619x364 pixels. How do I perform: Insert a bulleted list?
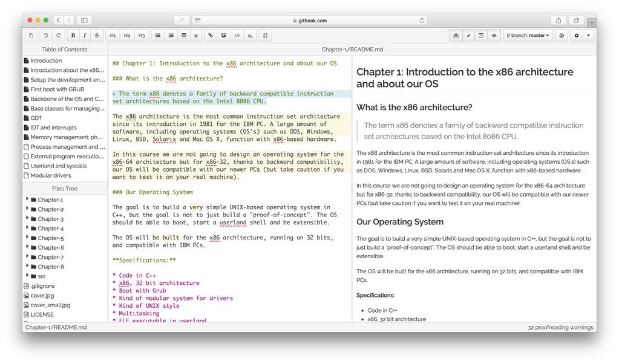158,36
